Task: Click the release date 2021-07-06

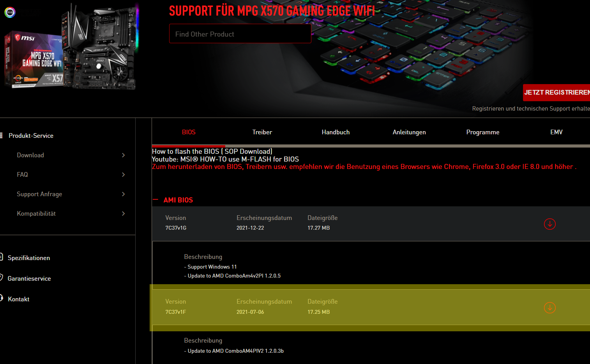Action: 250,312
